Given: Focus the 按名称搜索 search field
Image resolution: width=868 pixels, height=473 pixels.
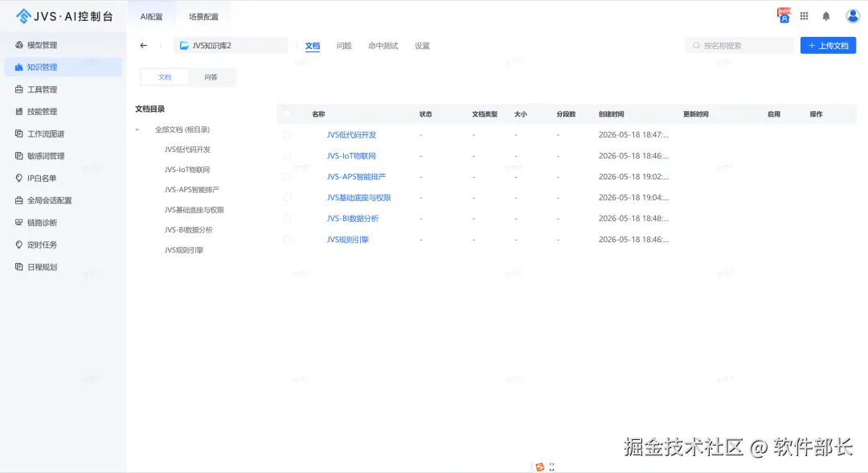Looking at the screenshot, I should (739, 45).
